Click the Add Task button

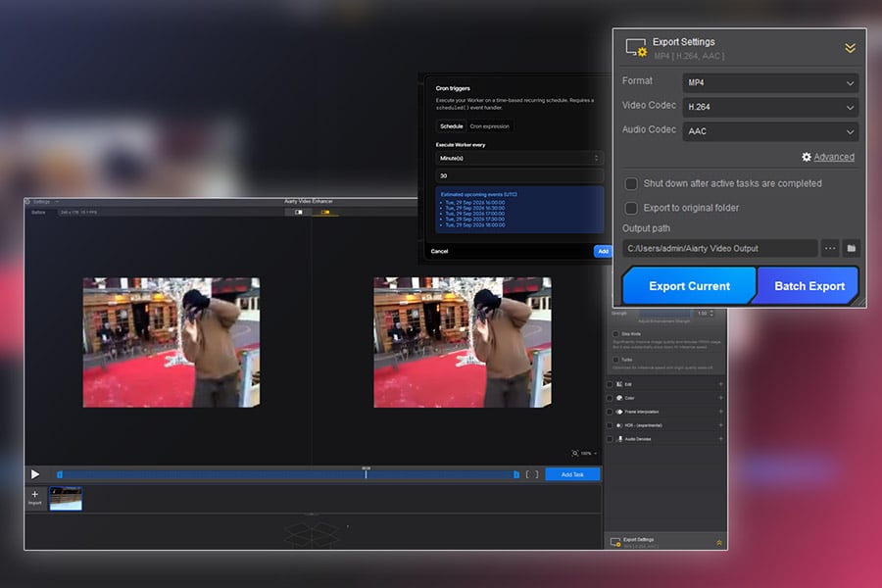click(572, 474)
